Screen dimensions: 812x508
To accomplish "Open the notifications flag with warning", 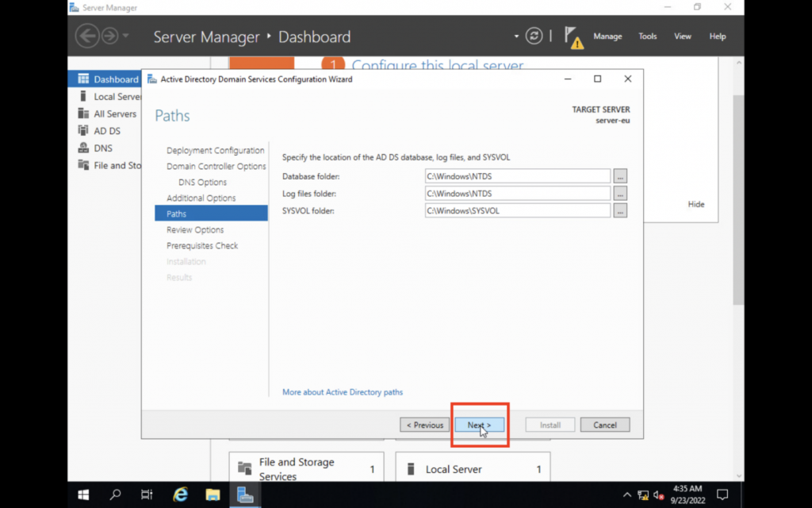I will pos(573,37).
